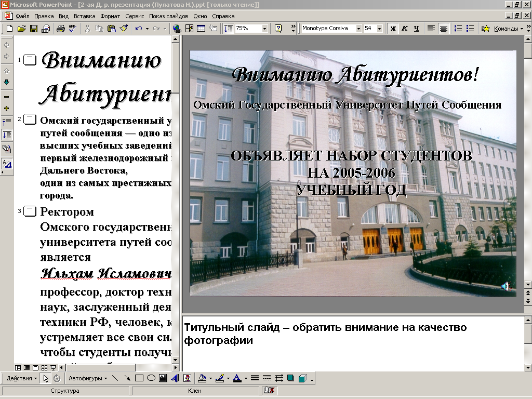Open the Команды dropdown

[x=509, y=29]
